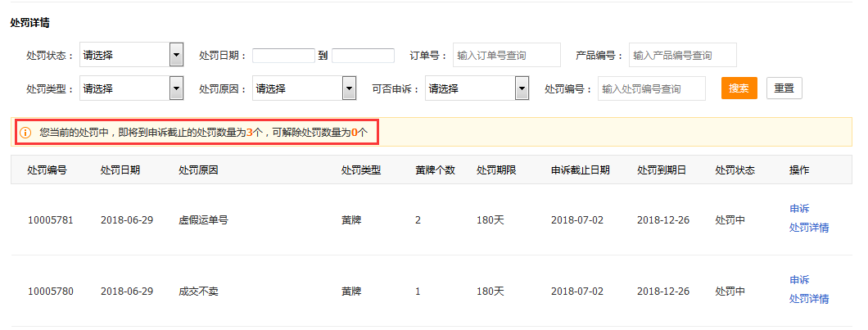
Task: Click the 处罚日期 end date field
Action: (x=363, y=56)
